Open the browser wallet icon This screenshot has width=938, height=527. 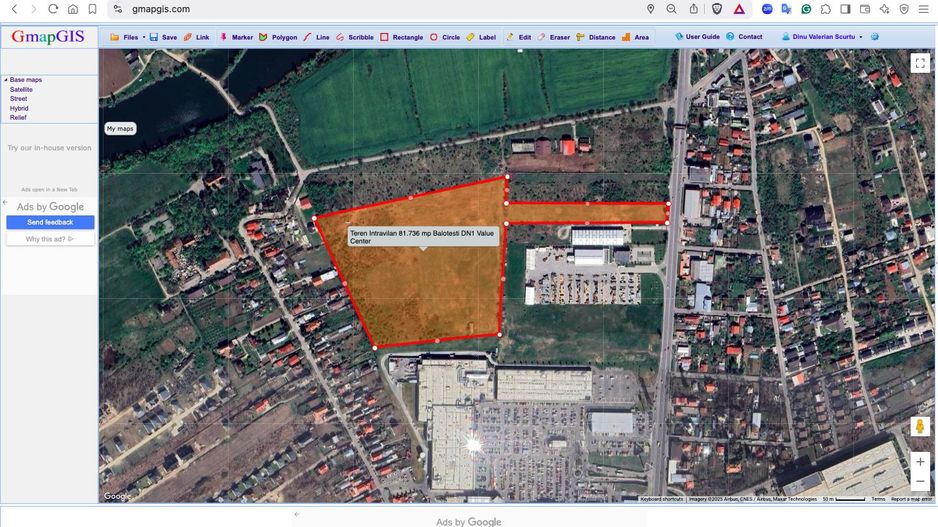tap(865, 9)
